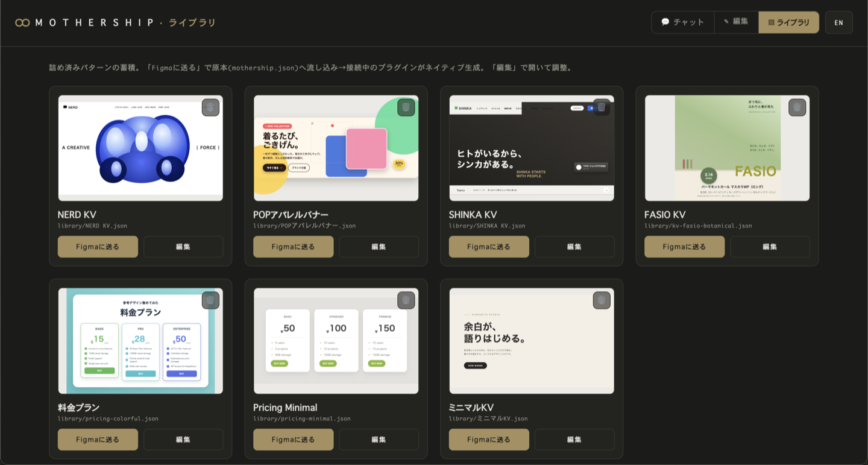
Task: Click 編集 button for FASIO KV
Action: coord(770,247)
